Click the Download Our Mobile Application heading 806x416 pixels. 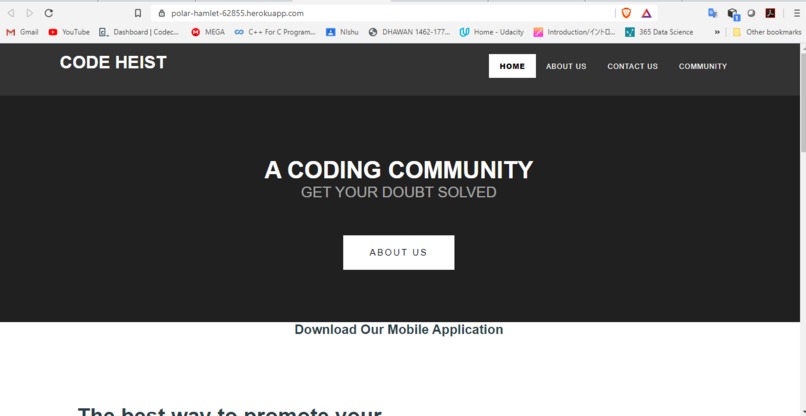tap(398, 330)
